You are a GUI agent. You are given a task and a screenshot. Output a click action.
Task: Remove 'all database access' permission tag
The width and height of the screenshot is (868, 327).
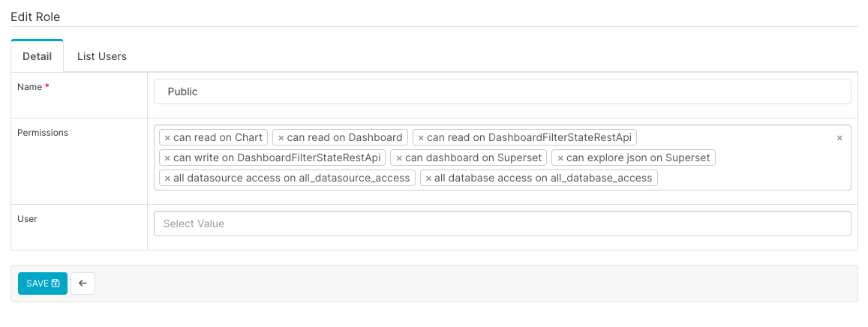428,178
